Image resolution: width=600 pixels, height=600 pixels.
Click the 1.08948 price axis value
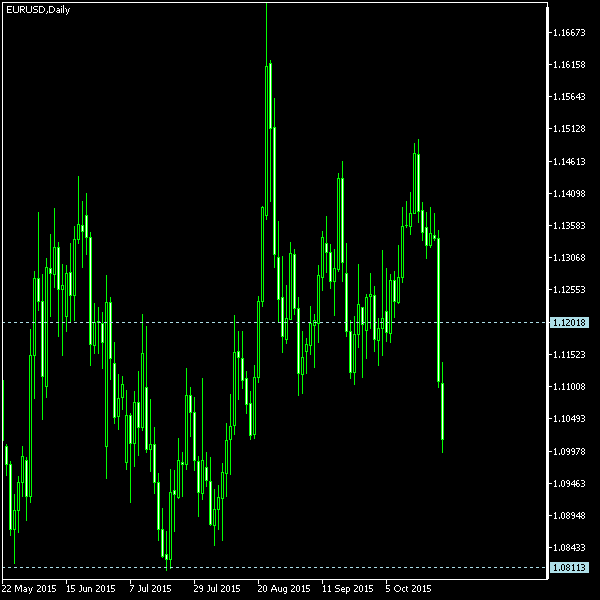click(x=569, y=515)
